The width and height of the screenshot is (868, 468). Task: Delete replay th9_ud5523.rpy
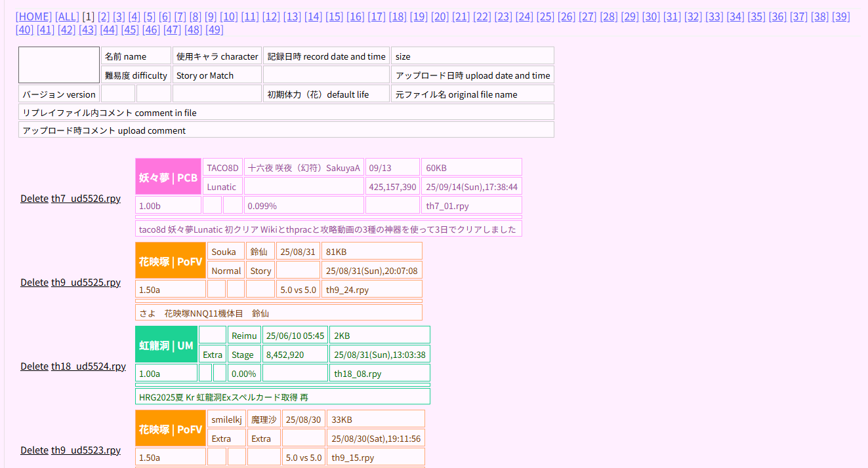pyautogui.click(x=34, y=450)
